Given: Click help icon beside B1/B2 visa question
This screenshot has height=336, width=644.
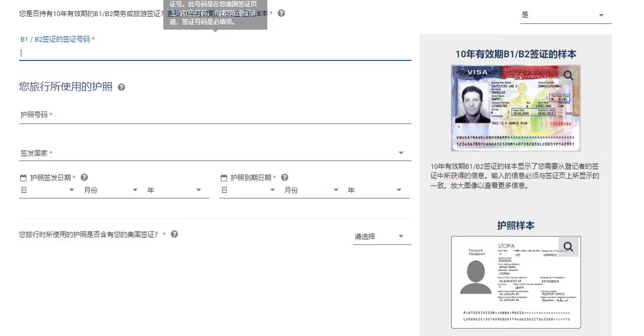Looking at the screenshot, I should click(x=281, y=14).
